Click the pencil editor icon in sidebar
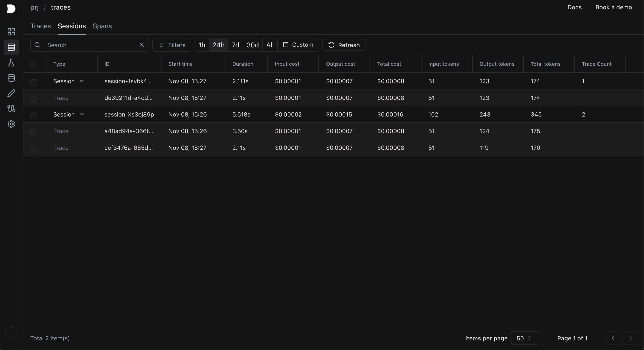The width and height of the screenshot is (644, 350). (x=11, y=93)
